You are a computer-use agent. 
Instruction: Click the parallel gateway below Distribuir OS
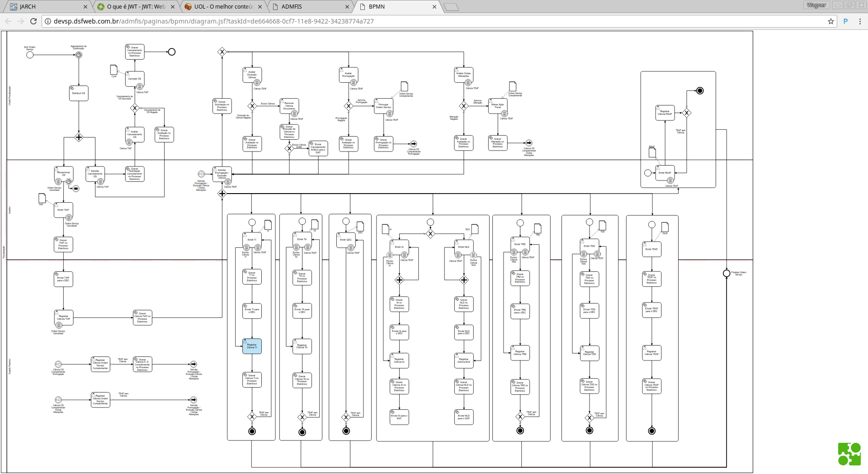(79, 137)
